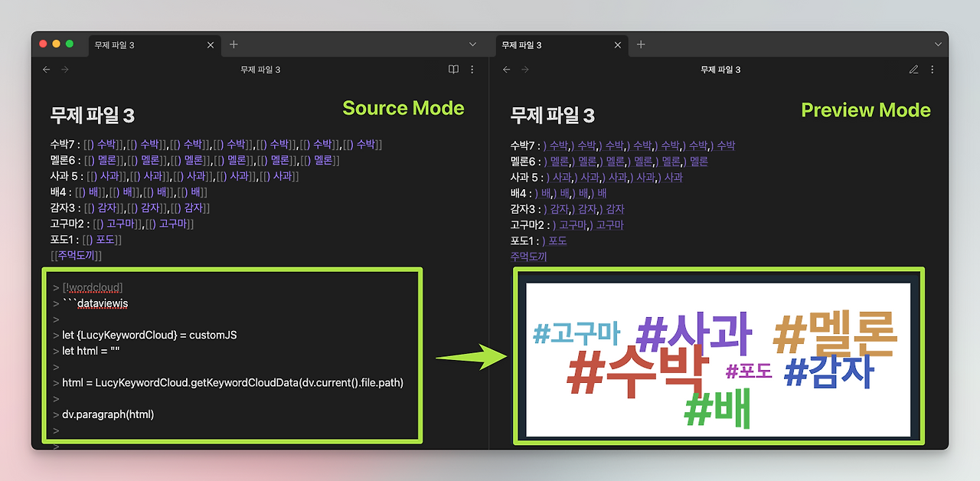Image resolution: width=980 pixels, height=481 pixels.
Task: Click the #사과 tag in word cloud
Action: 694,334
